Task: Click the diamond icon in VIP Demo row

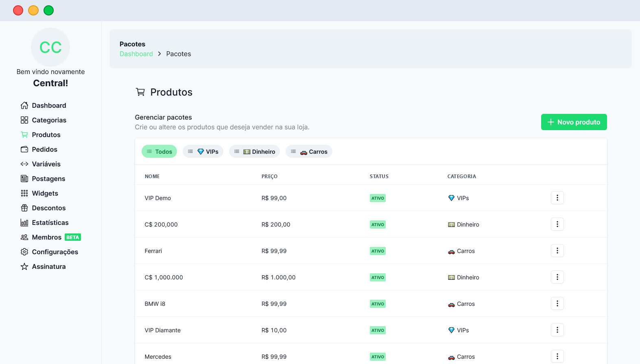Action: pos(451,198)
